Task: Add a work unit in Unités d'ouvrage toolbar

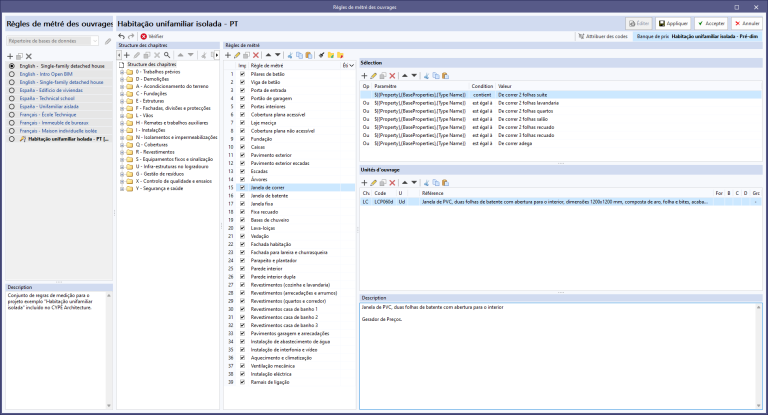Action: click(x=364, y=183)
